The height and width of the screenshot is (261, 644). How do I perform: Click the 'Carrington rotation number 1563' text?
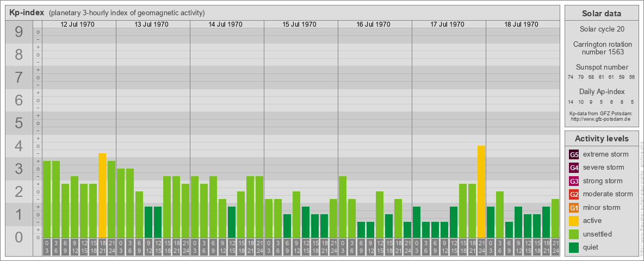click(x=603, y=48)
